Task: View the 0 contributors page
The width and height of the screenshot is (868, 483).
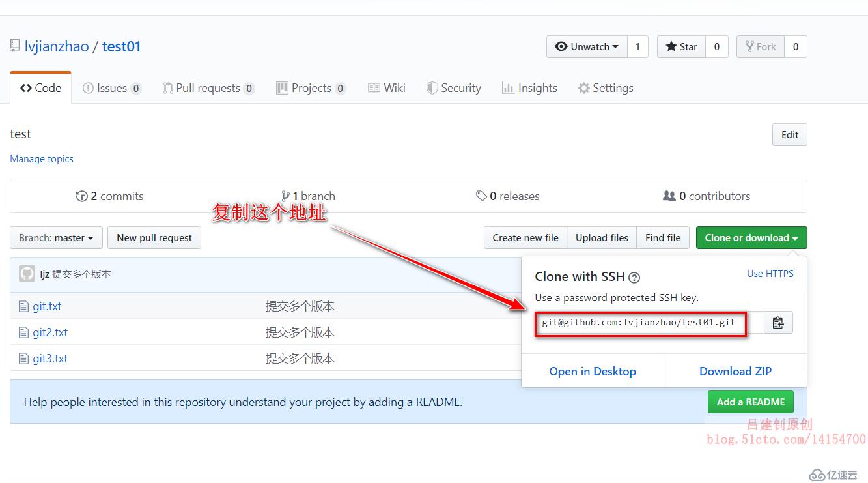Action: pos(707,196)
